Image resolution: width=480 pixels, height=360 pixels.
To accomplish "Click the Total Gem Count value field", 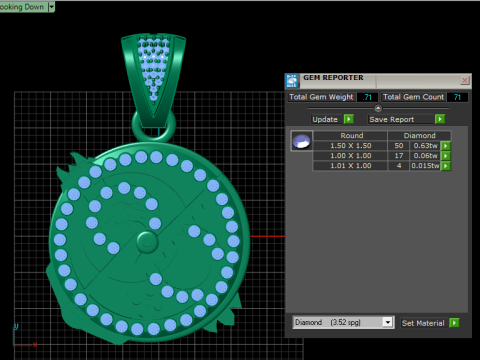I will (457, 97).
